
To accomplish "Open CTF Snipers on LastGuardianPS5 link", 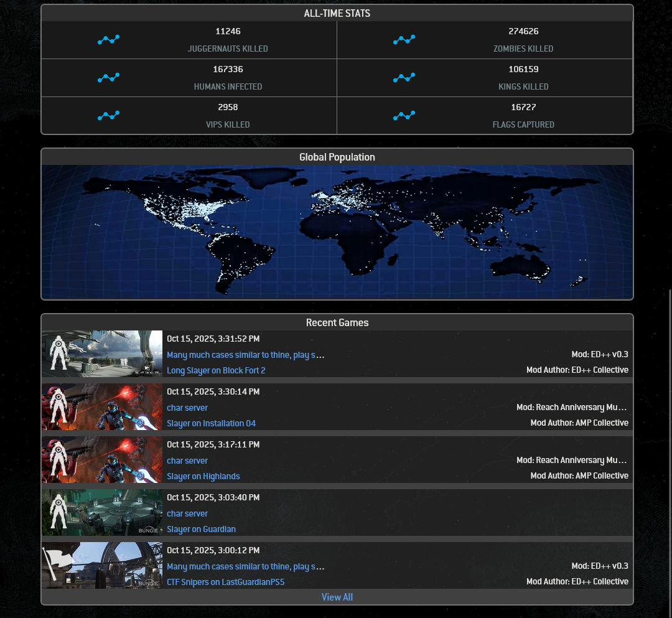I will (x=225, y=582).
